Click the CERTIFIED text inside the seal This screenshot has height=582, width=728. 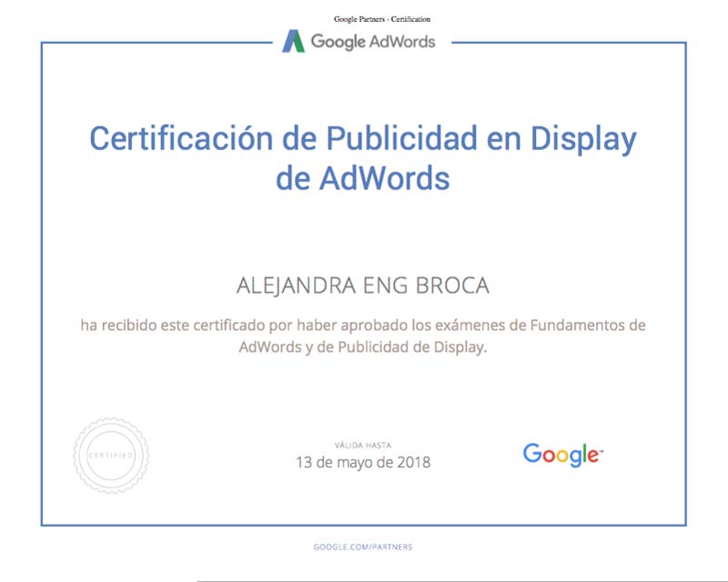point(110,454)
